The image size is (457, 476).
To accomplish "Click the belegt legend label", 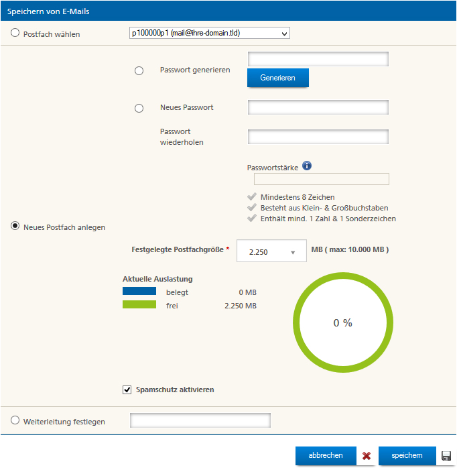I will coord(177,292).
